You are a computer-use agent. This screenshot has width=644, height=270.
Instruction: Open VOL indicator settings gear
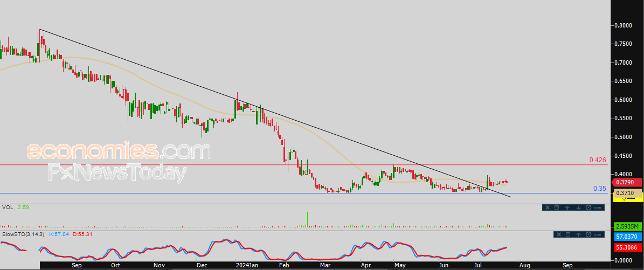(588, 207)
